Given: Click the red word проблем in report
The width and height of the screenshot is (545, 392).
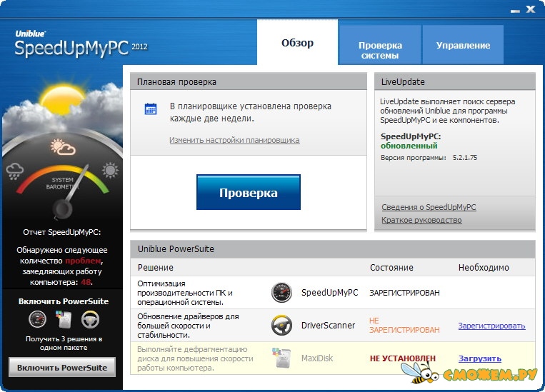Looking at the screenshot, I should click(x=83, y=261).
